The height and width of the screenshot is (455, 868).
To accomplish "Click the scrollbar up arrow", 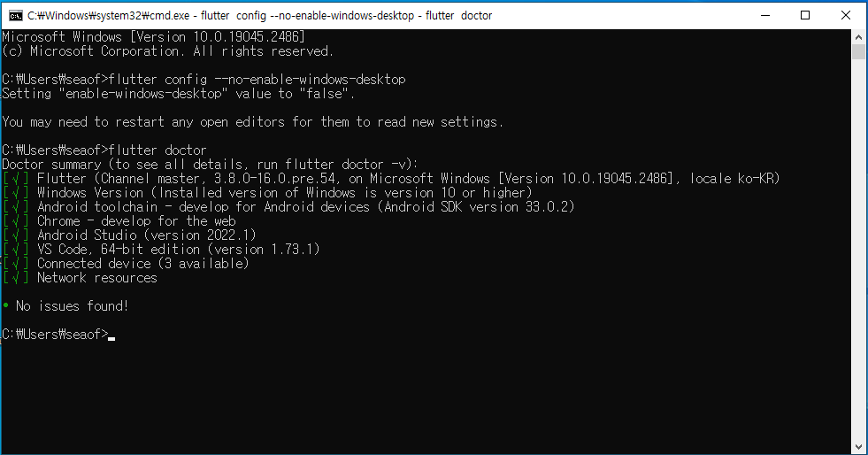I will click(858, 37).
